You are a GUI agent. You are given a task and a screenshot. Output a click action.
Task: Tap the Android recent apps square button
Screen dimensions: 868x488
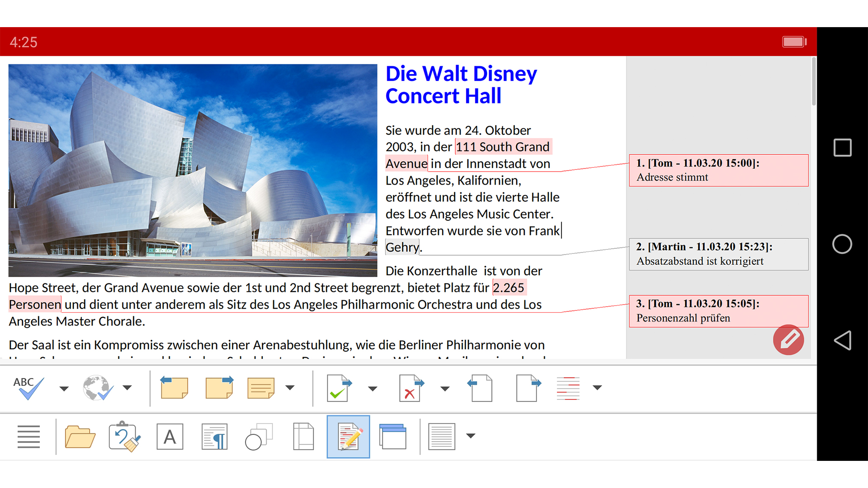[x=843, y=148]
